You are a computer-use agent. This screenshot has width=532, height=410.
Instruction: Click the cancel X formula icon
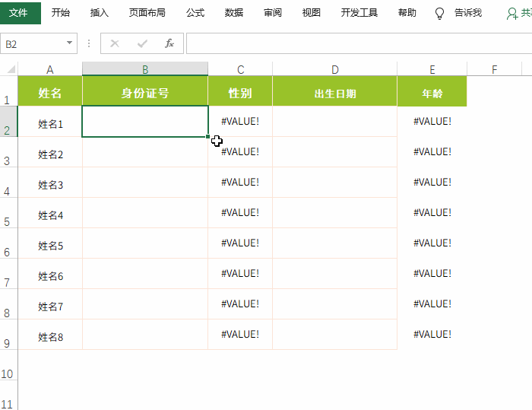115,43
